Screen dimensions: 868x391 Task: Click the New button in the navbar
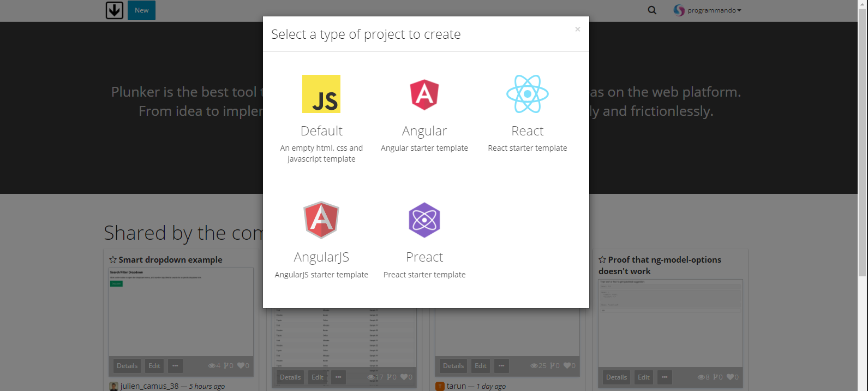click(142, 10)
